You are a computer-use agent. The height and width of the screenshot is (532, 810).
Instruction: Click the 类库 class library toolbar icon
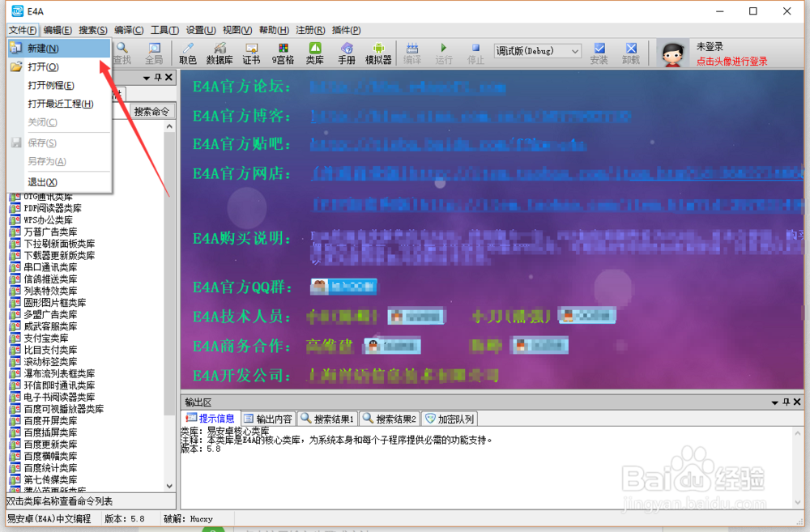pos(314,53)
